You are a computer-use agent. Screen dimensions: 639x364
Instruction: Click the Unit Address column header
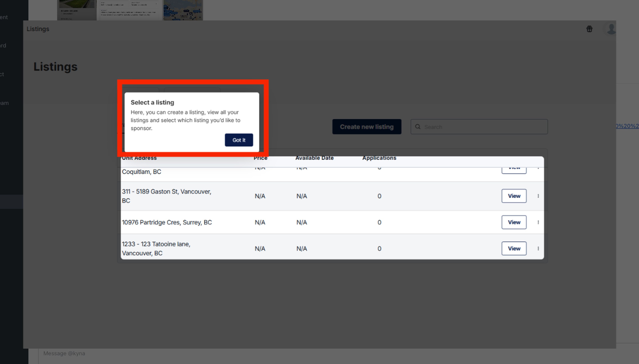[139, 158]
